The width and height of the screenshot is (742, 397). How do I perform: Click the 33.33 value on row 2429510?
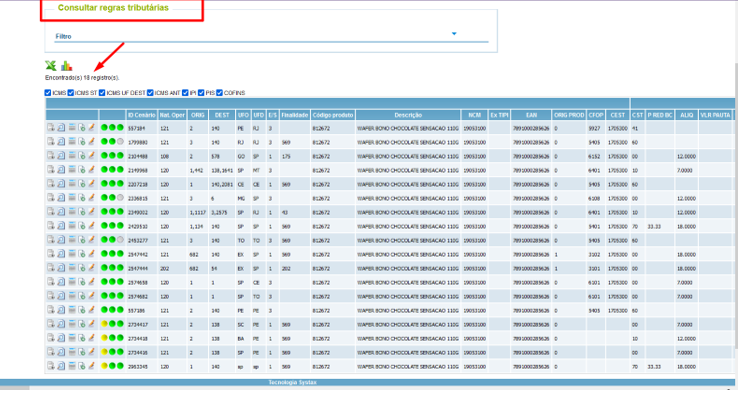[654, 227]
